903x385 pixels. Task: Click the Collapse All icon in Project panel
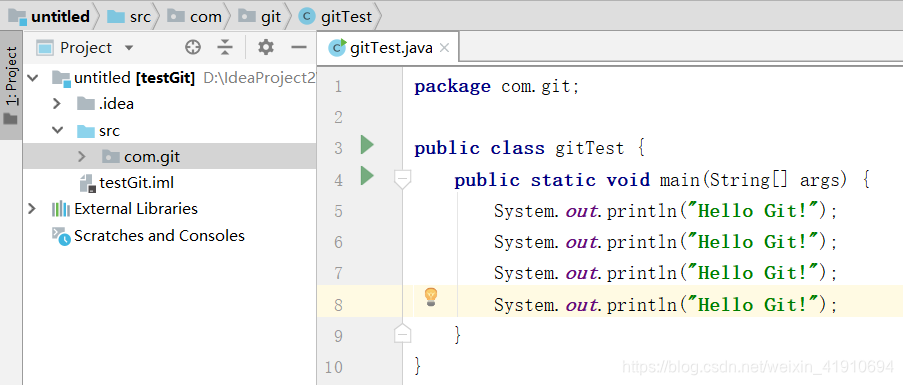pyautogui.click(x=225, y=47)
